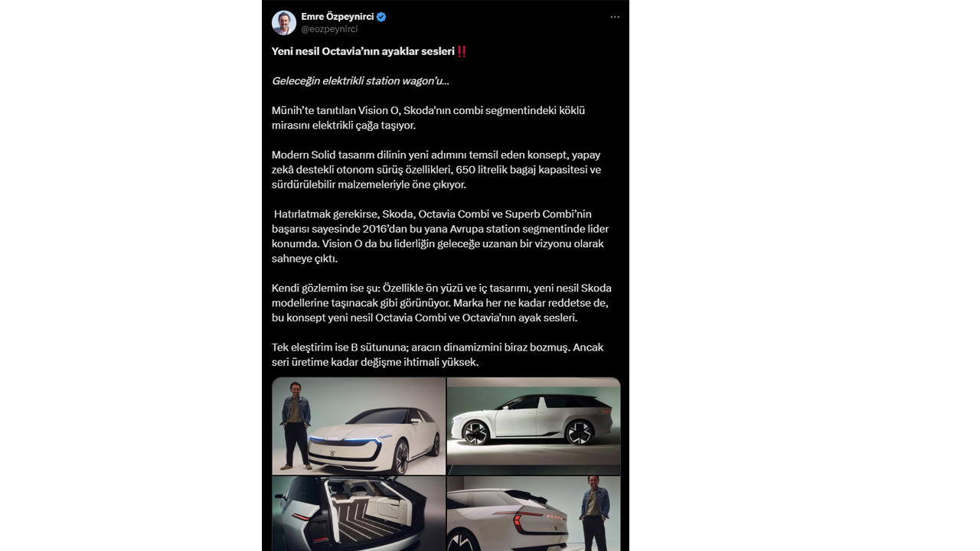Open the @eozpeynirci handle link
The image size is (980, 551).
[x=329, y=29]
